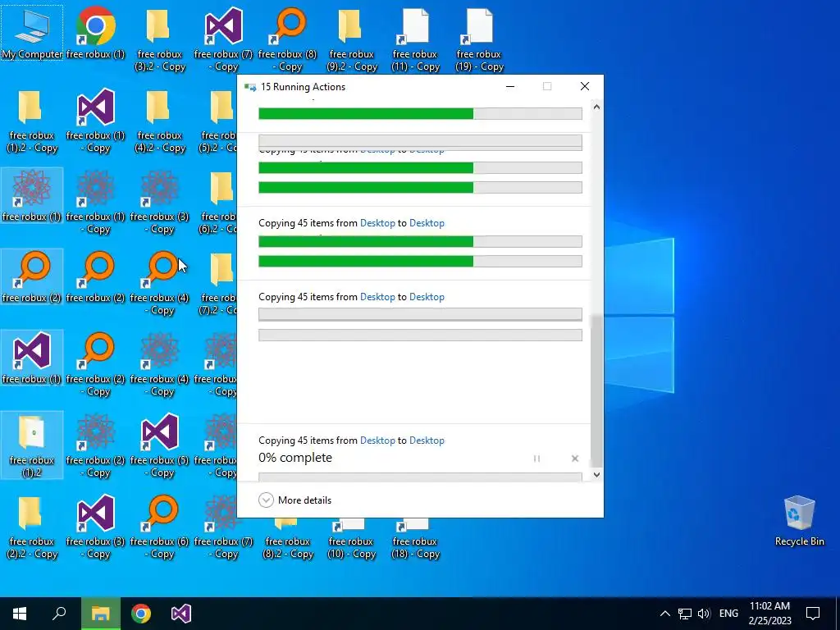Image resolution: width=840 pixels, height=630 pixels.
Task: Click the dialog's vertical scrollbar thumb
Action: point(596,391)
